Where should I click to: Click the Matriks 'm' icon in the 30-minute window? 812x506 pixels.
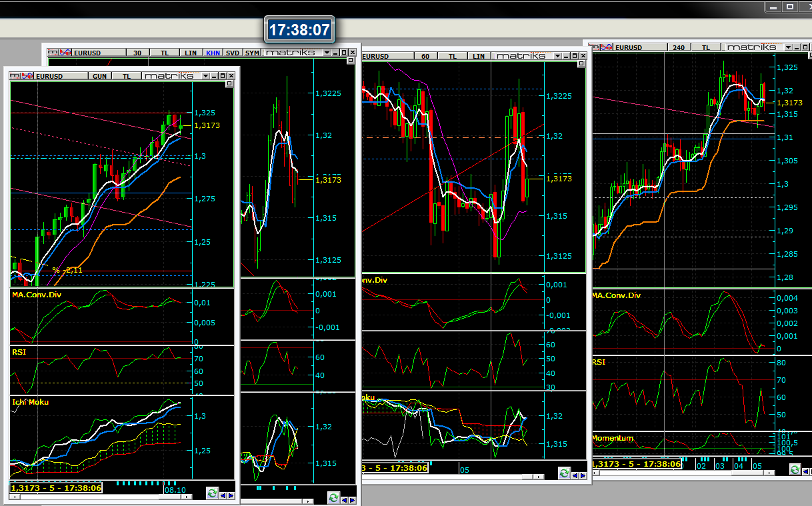[53, 53]
